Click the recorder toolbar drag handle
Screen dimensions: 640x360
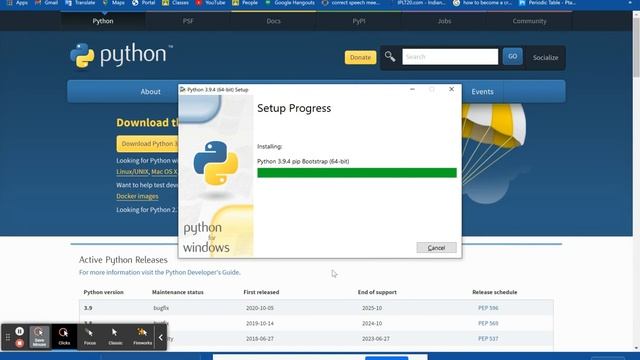point(8,337)
